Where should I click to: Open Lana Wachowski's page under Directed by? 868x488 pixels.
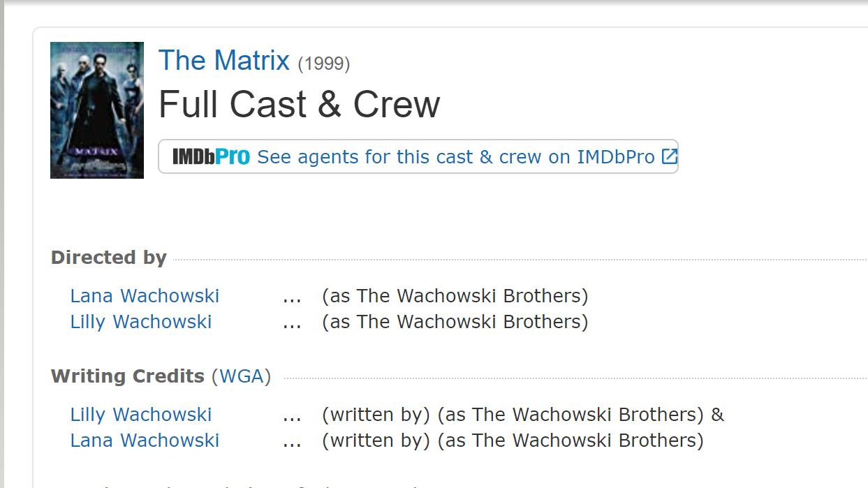point(144,296)
